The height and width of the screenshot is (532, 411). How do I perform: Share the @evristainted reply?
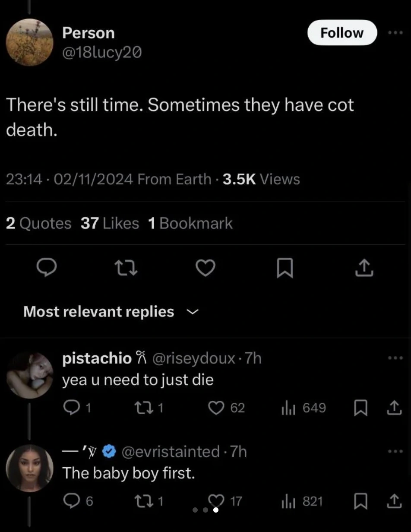pos(395,501)
